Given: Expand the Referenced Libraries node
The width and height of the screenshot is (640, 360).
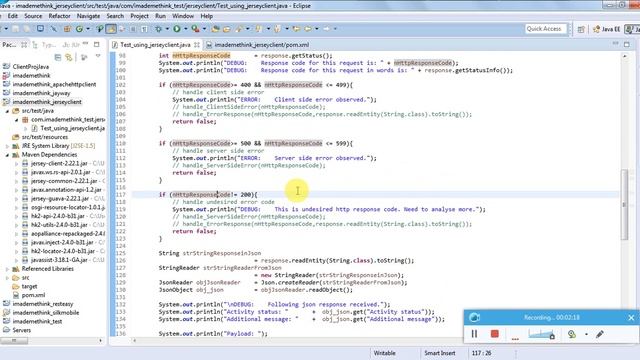Looking at the screenshot, I should 7,269.
